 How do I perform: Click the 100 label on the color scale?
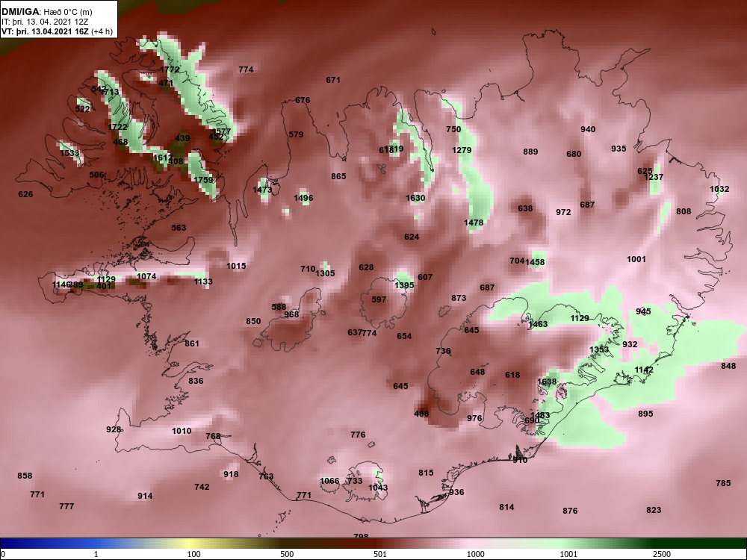[193, 554]
